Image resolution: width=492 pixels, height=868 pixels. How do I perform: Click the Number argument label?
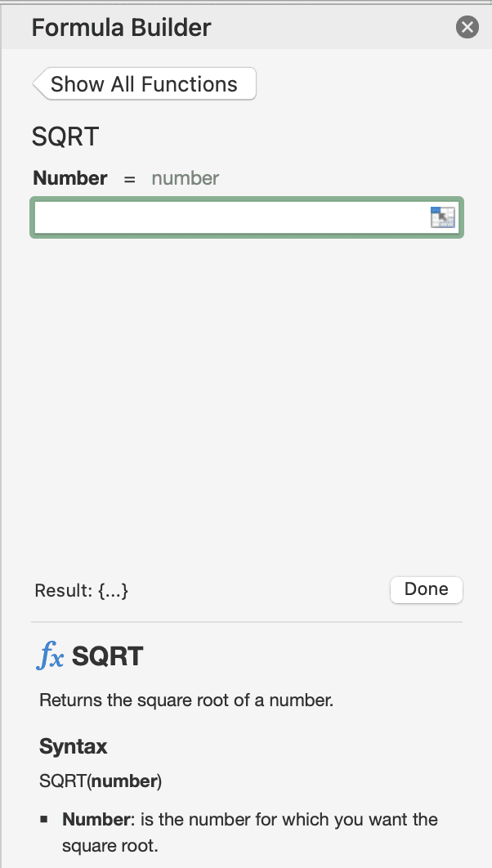(69, 178)
